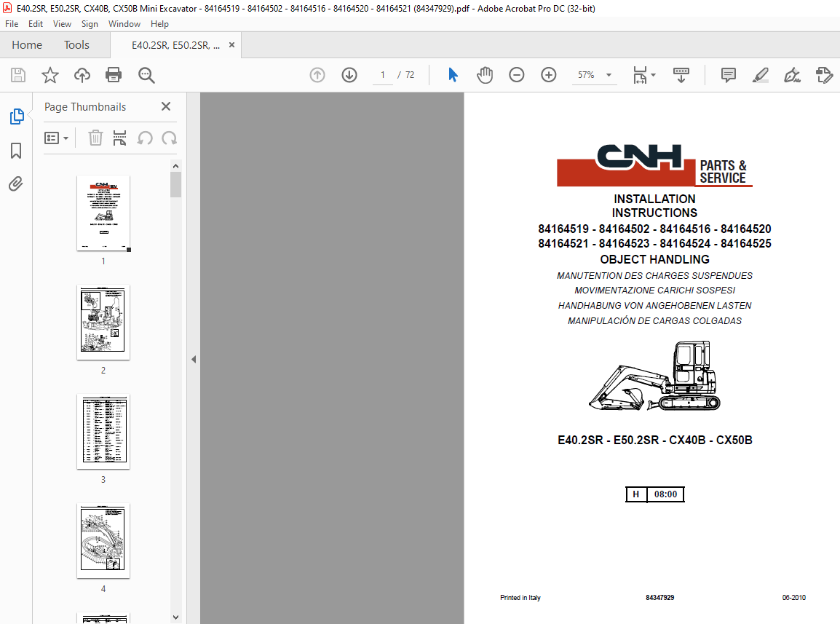Viewport: 840px width, 624px height.
Task: Open the Attachments paperclip panel
Action: tap(16, 184)
